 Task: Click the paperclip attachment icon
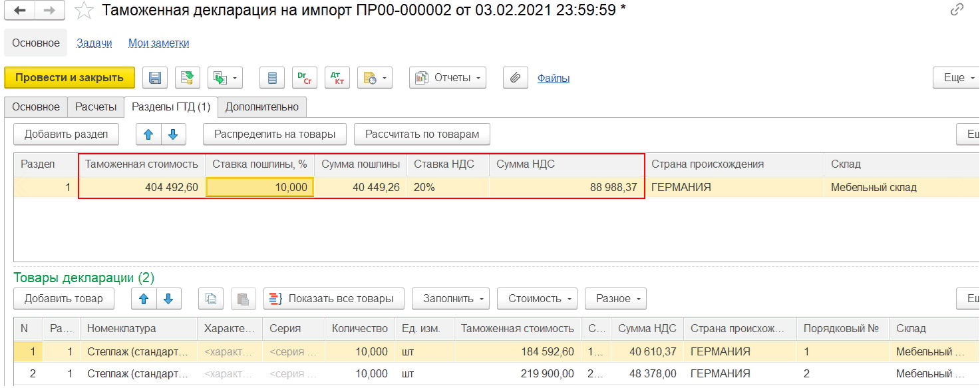point(514,78)
